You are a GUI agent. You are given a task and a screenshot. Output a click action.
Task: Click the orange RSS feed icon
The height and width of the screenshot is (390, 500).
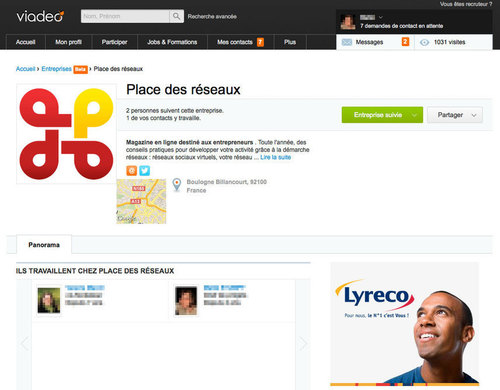pyautogui.click(x=132, y=171)
